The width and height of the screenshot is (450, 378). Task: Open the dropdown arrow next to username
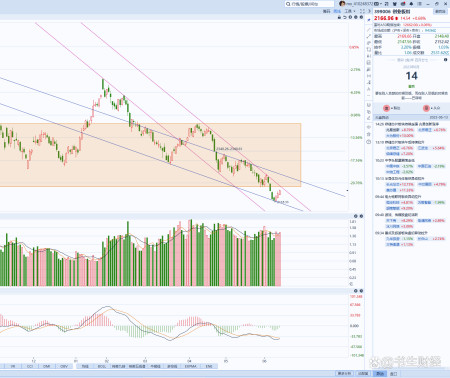click(x=381, y=4)
